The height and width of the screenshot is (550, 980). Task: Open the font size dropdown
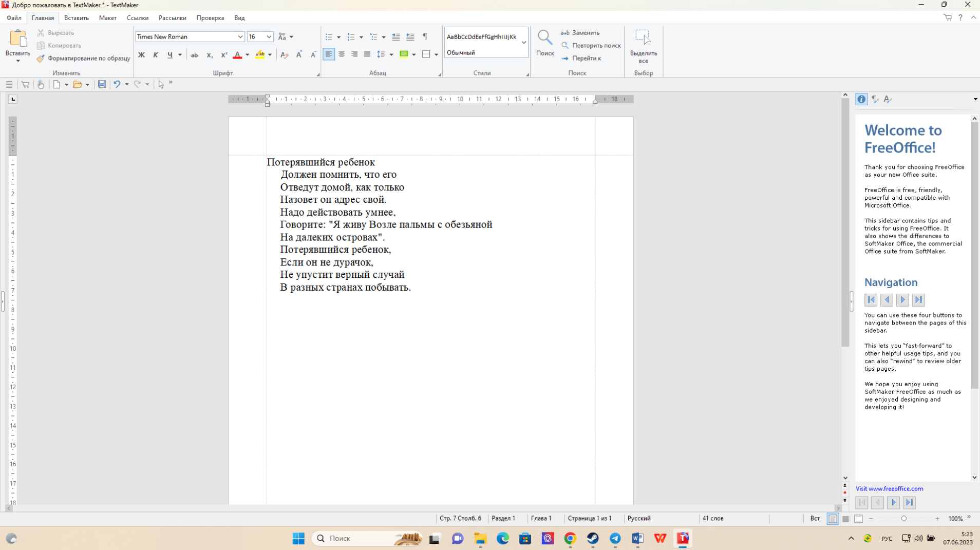(x=269, y=37)
